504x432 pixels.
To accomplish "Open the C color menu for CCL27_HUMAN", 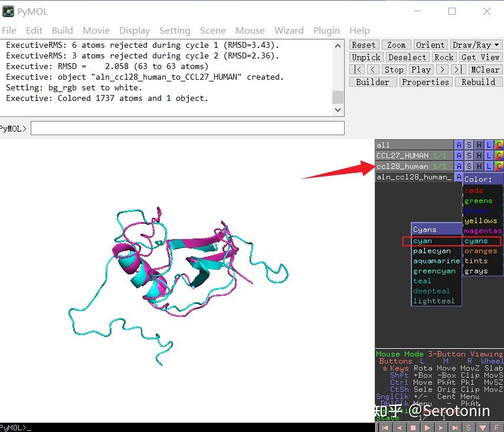I will click(499, 156).
